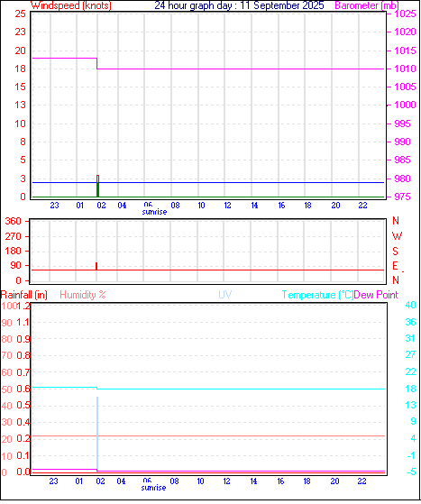
Task: Click the S compass label
Action: tap(395, 251)
